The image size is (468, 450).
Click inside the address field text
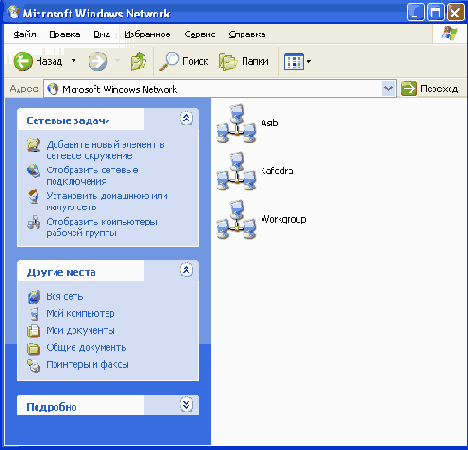(213, 89)
